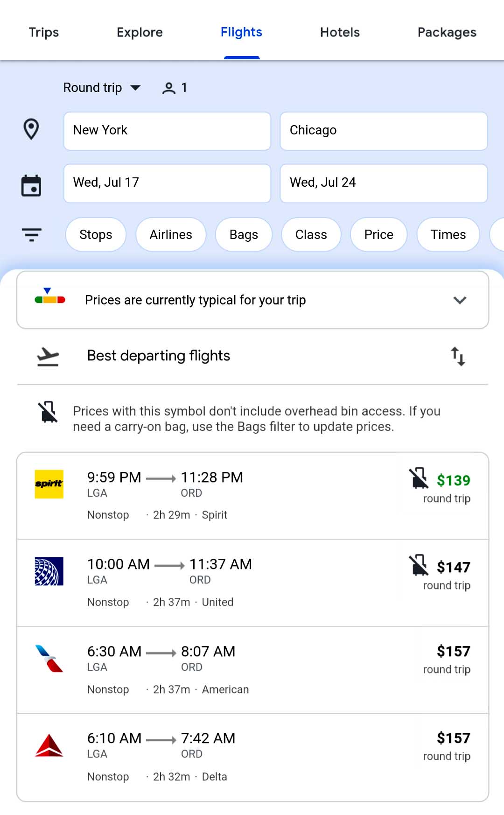
Task: Open the Bags filter chip
Action: click(x=244, y=234)
